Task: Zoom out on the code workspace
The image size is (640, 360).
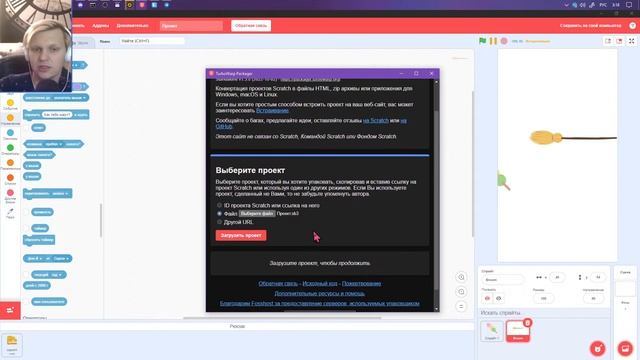Action: point(461,292)
